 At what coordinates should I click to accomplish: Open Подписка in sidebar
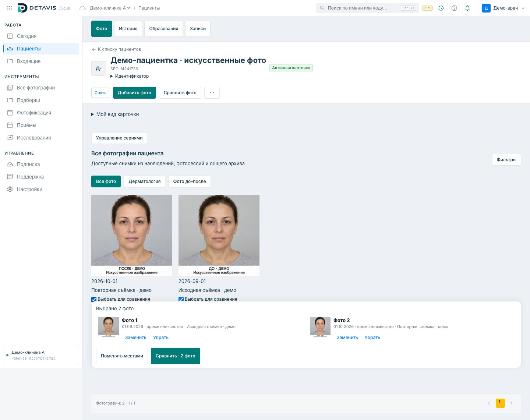41,164
